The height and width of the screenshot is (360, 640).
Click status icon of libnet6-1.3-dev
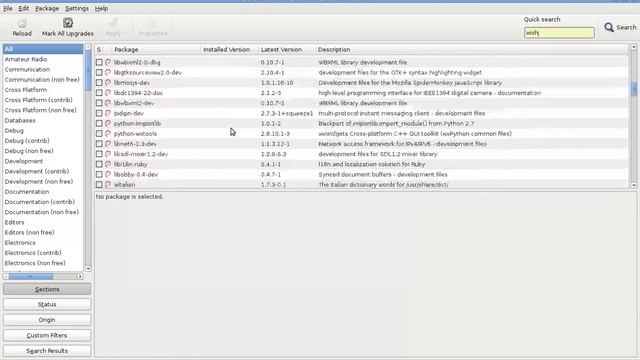108,144
